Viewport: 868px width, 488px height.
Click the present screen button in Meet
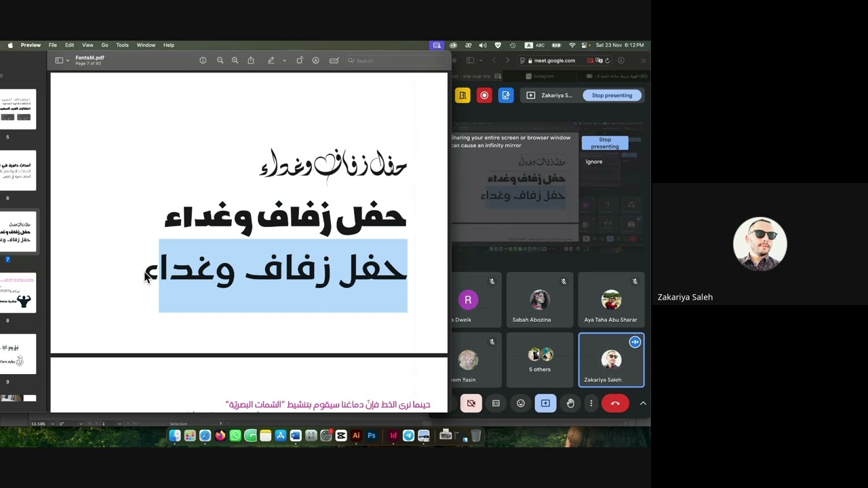click(x=545, y=403)
